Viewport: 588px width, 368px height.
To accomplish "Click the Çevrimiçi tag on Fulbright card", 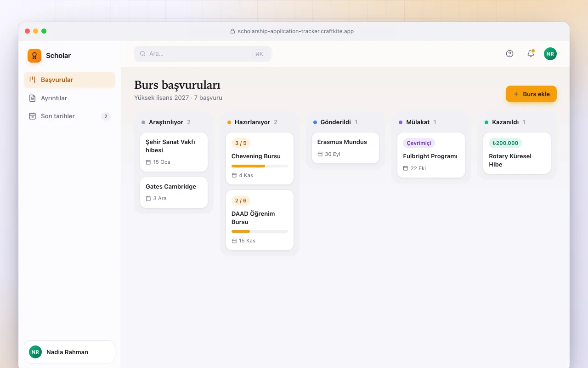I will (x=419, y=143).
